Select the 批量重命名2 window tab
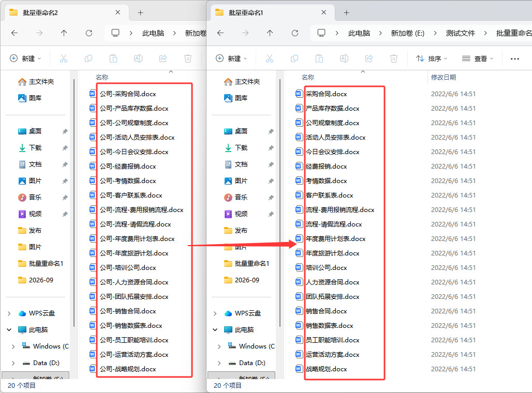532x393 pixels. click(x=66, y=12)
